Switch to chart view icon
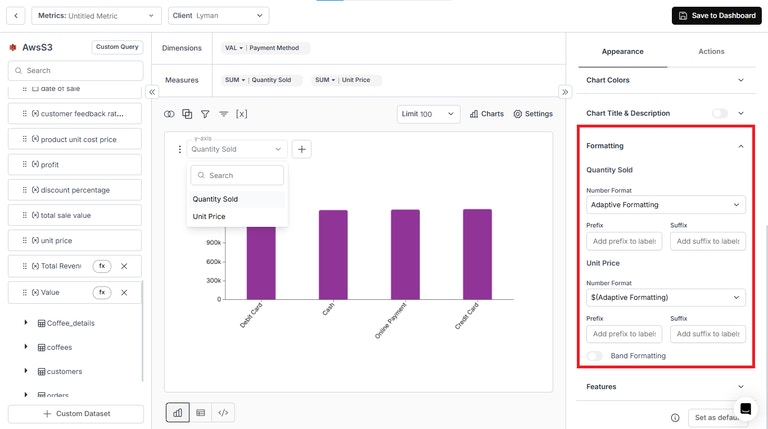Image resolution: width=768 pixels, height=429 pixels. click(177, 413)
